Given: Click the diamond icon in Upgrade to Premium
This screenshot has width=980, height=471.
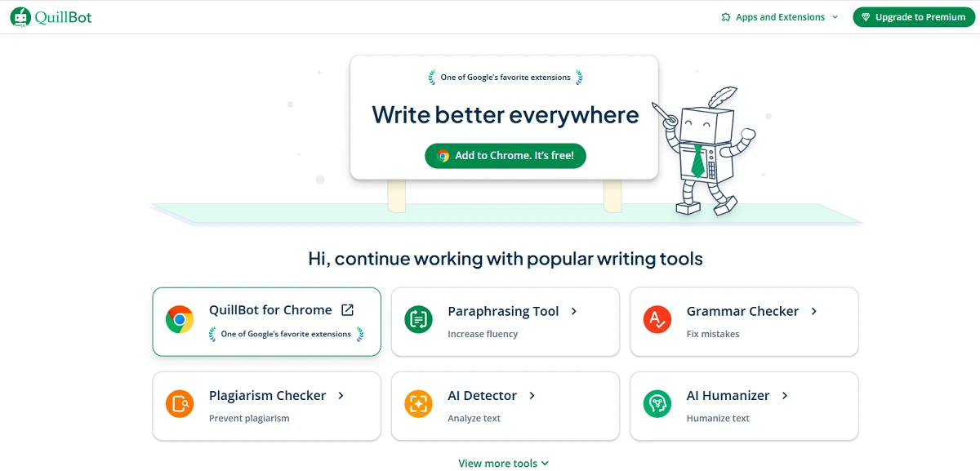Looking at the screenshot, I should pyautogui.click(x=865, y=17).
